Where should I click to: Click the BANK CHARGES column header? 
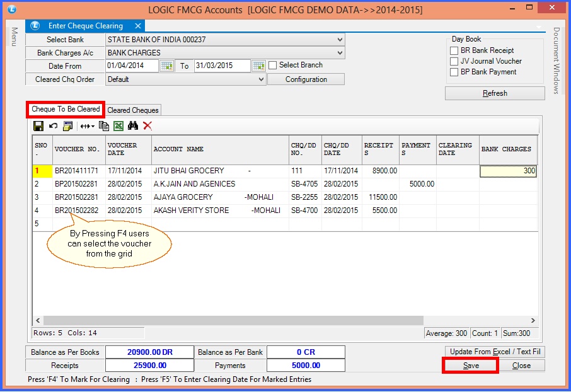click(508, 149)
